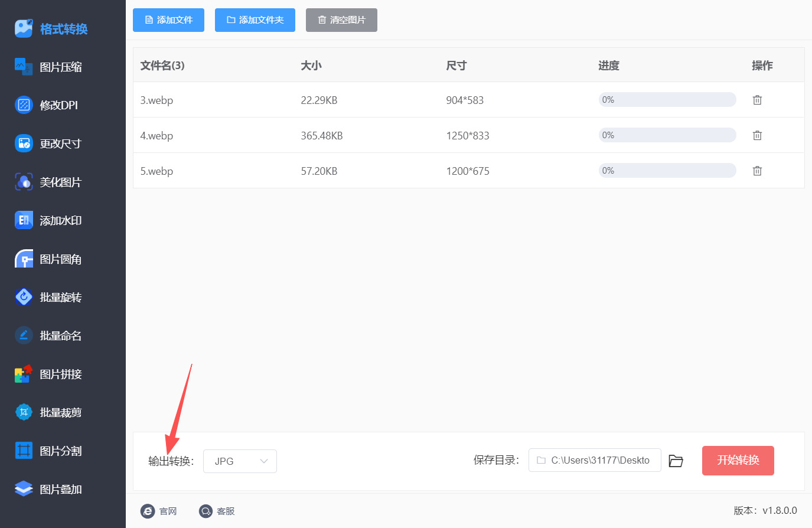Click the 图片拼接 puzzle icon
The width and height of the screenshot is (812, 528).
click(24, 374)
